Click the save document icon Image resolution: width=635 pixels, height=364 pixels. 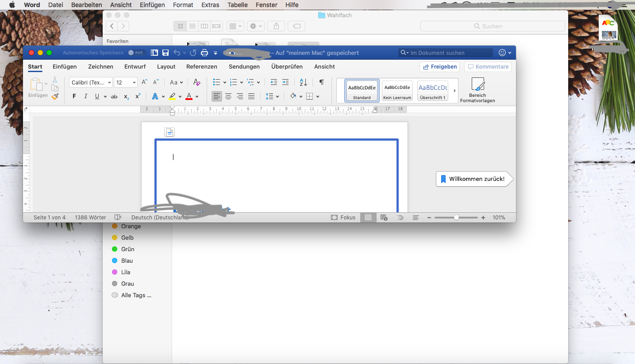click(165, 53)
